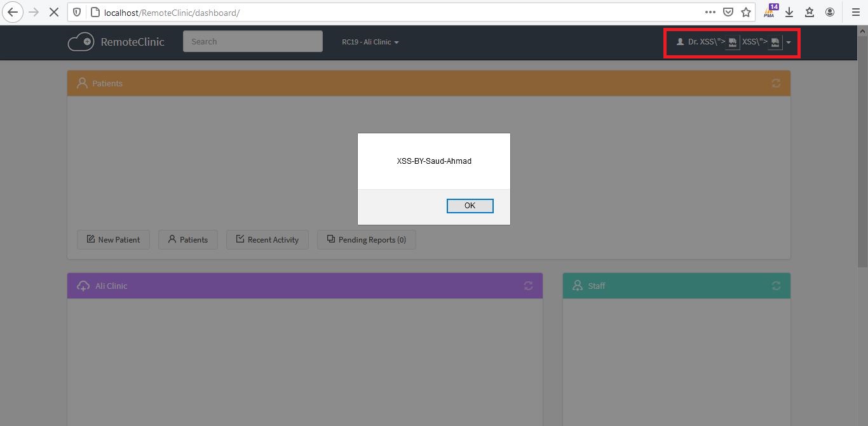
Task: Click the tracking protection shield icon
Action: pyautogui.click(x=78, y=12)
